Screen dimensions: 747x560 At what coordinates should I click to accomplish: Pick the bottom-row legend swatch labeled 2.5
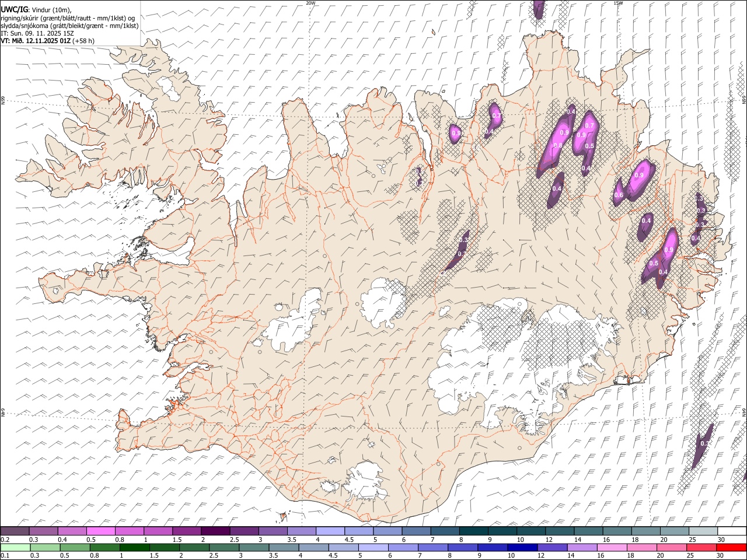pyautogui.click(x=224, y=547)
